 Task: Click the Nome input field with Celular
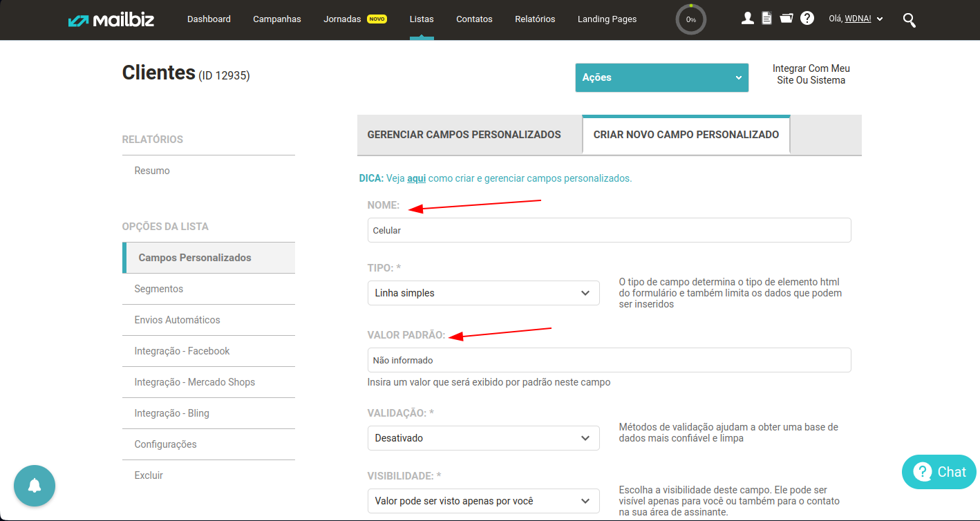[x=609, y=230]
